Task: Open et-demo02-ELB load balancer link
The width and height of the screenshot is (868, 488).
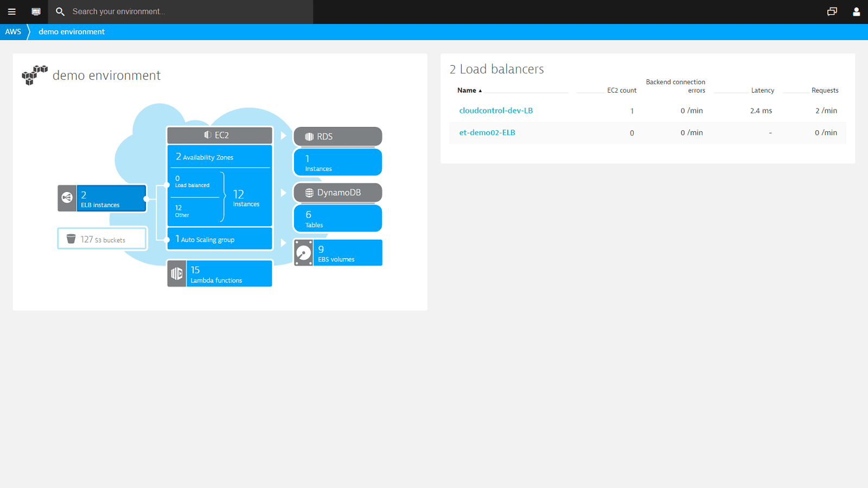Action: [487, 132]
